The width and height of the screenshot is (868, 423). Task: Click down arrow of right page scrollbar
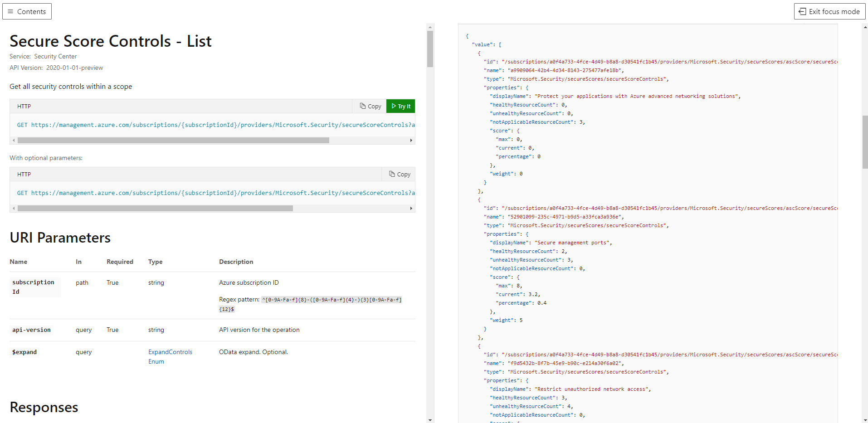[865, 420]
